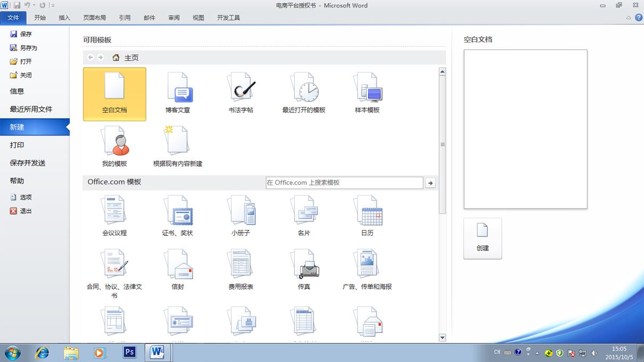Open the 传真 fax templates
This screenshot has height=362, width=644.
tap(304, 270)
